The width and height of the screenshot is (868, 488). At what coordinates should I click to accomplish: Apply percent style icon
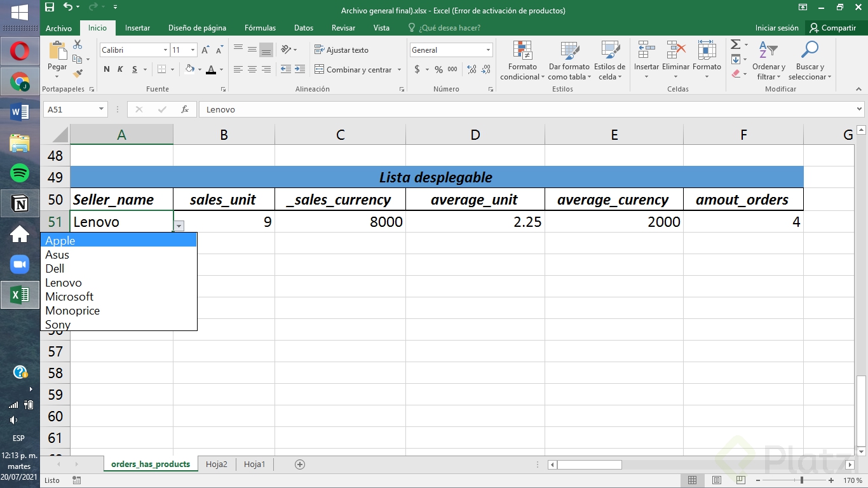[x=438, y=69]
